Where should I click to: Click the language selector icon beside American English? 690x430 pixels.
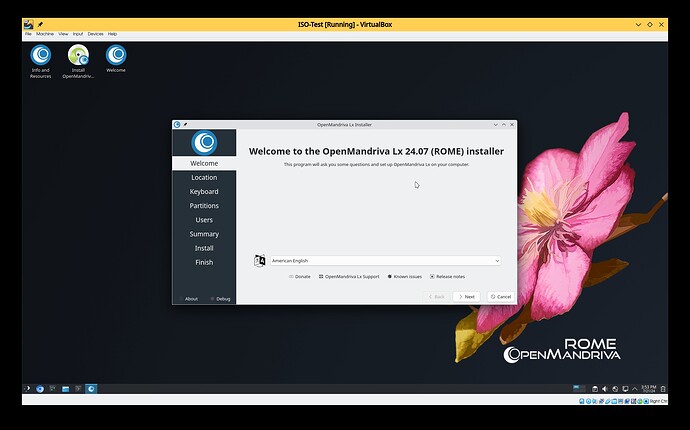260,261
